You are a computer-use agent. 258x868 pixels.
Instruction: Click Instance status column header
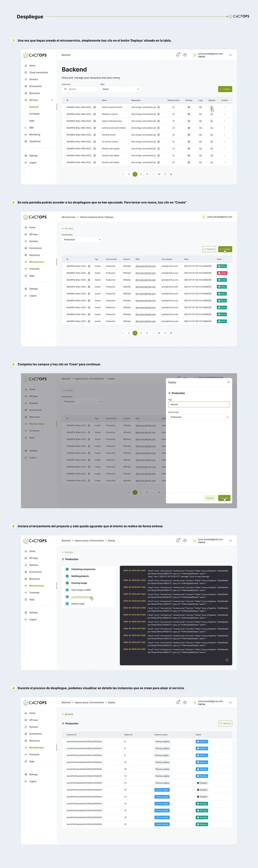(x=161, y=734)
